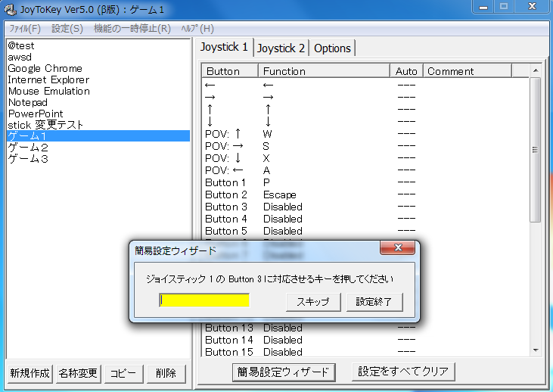Open the ファイル(F) menu
The width and height of the screenshot is (553, 392).
tap(24, 28)
